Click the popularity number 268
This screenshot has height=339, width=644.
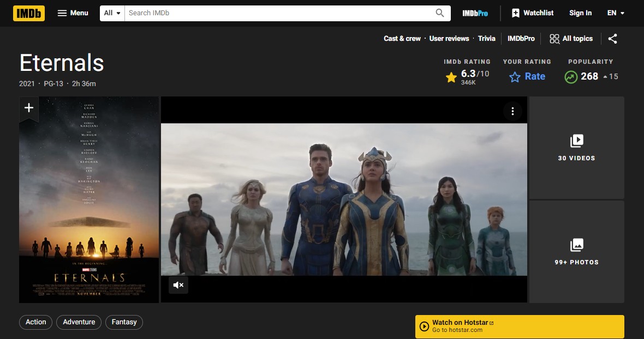[589, 77]
